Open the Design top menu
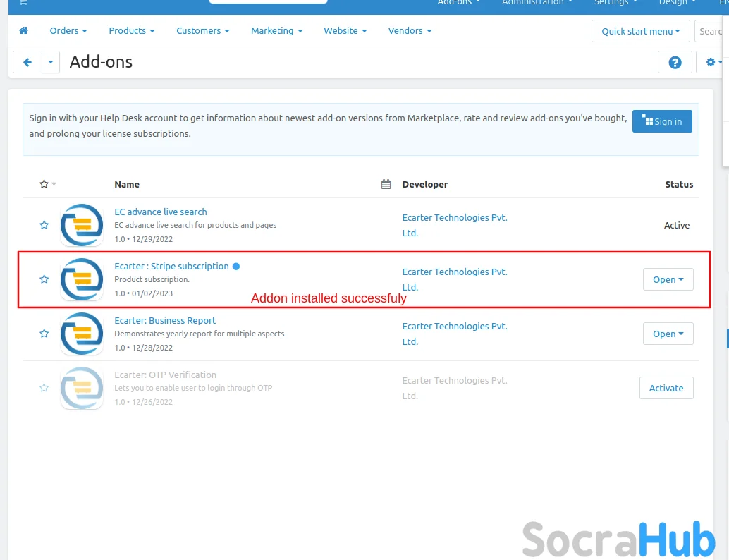Image resolution: width=729 pixels, height=560 pixels. click(x=678, y=2)
